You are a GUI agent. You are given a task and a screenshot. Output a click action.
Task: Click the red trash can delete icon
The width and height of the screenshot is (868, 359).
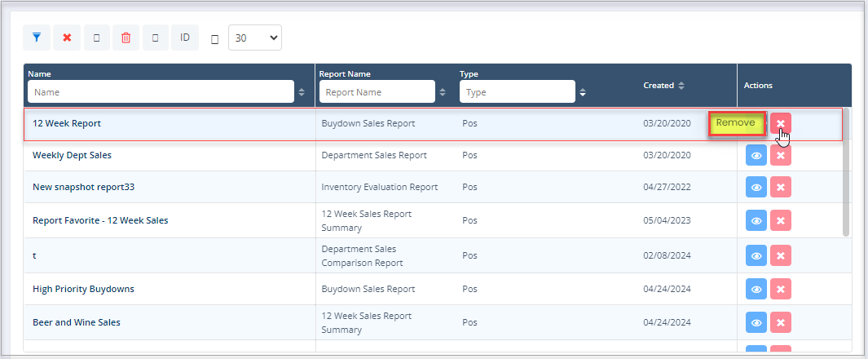[126, 38]
